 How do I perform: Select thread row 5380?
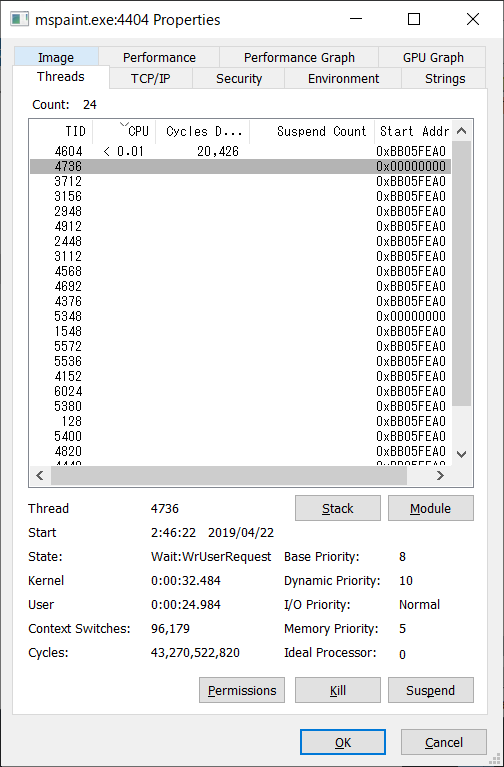click(x=240, y=406)
